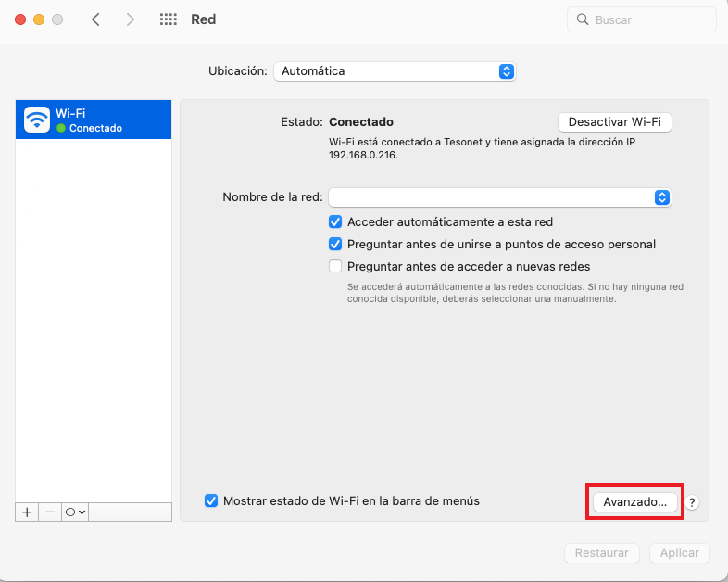Toggle Preguntar antes de unirse a puntos de acceso personal

coord(336,244)
